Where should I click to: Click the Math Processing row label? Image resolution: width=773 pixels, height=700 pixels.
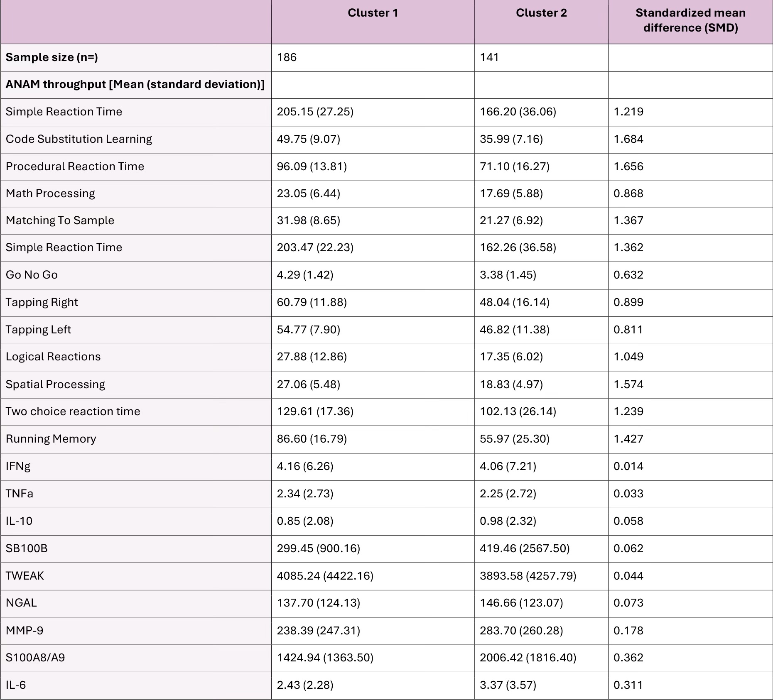pos(50,193)
